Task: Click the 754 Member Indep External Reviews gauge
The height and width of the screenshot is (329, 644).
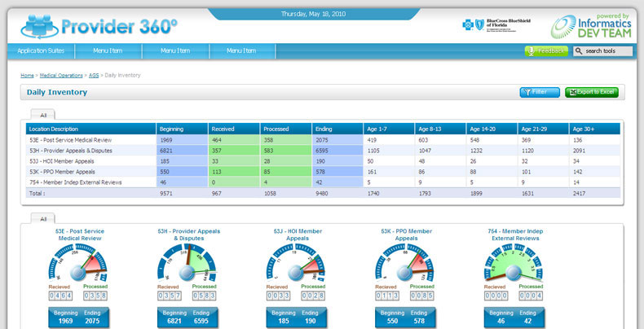Action: (513, 263)
